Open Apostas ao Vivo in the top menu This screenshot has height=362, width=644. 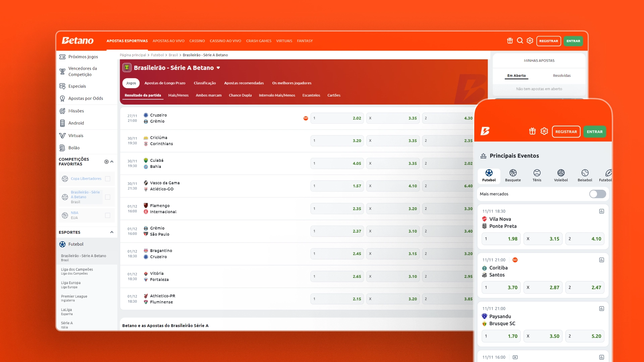[x=168, y=41]
